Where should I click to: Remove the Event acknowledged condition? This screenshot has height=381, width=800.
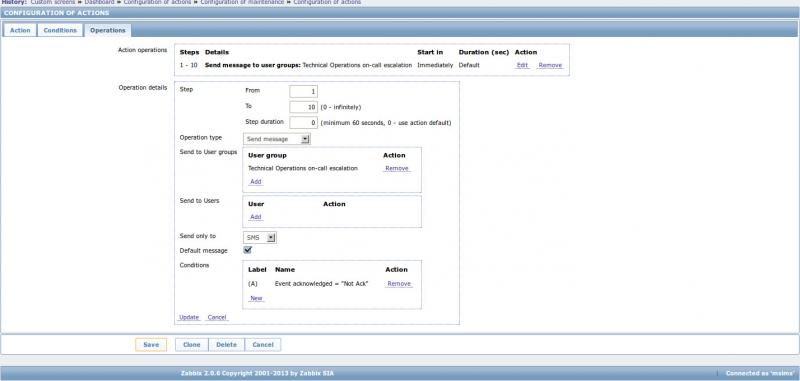pos(399,284)
